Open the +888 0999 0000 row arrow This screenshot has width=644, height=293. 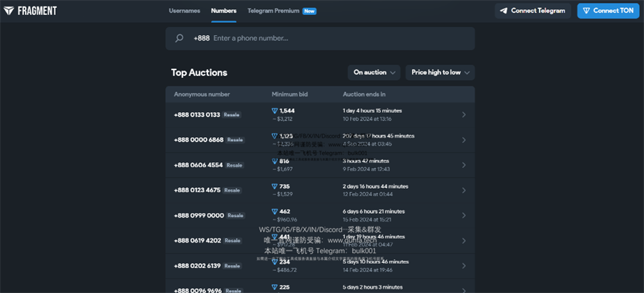tap(464, 215)
